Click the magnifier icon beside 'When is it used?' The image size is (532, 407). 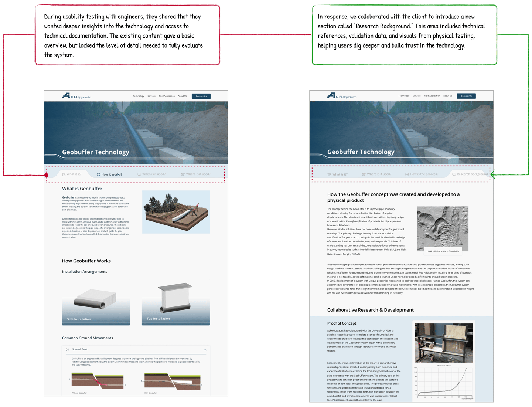click(139, 174)
